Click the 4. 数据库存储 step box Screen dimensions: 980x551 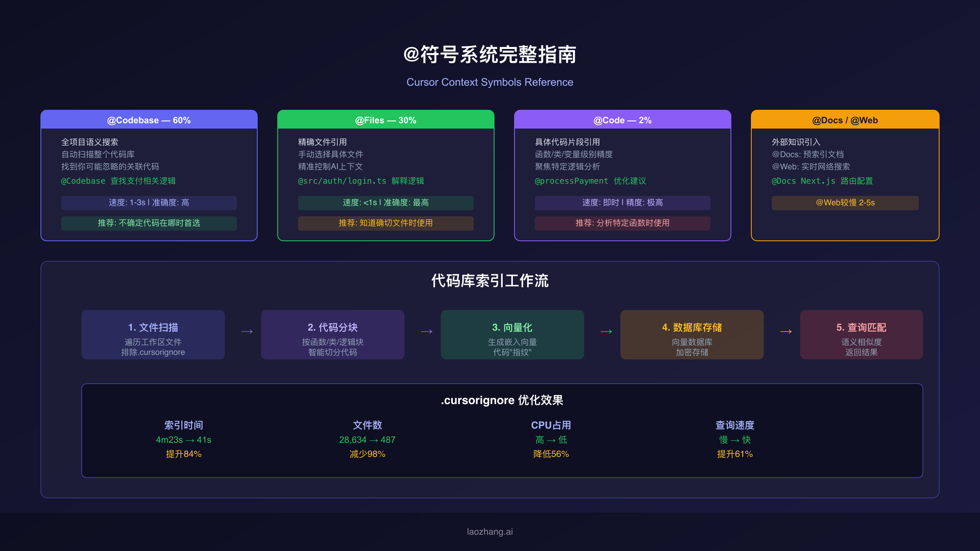[x=692, y=335]
